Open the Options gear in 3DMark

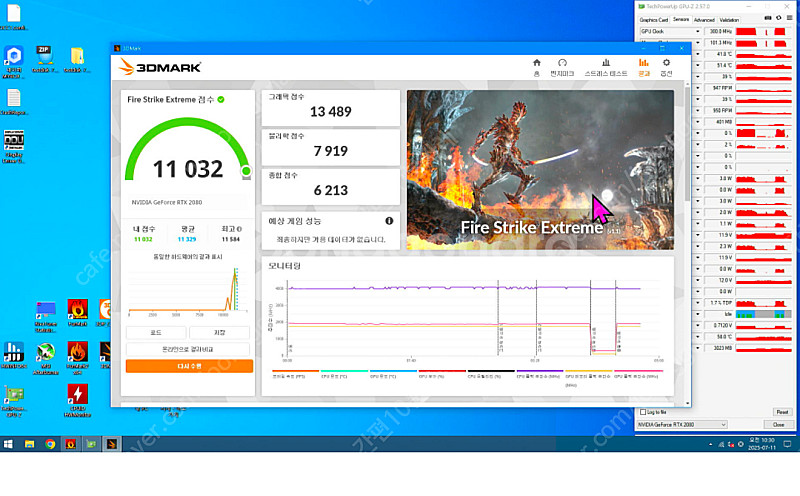click(666, 67)
